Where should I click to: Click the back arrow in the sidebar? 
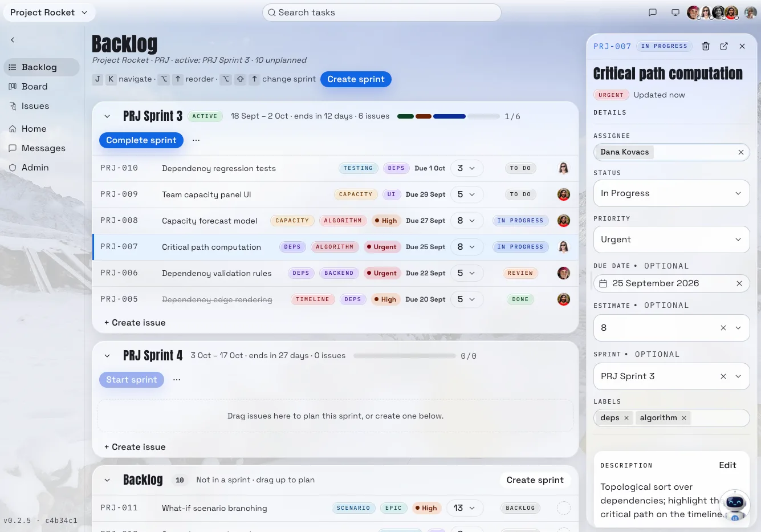pos(13,40)
